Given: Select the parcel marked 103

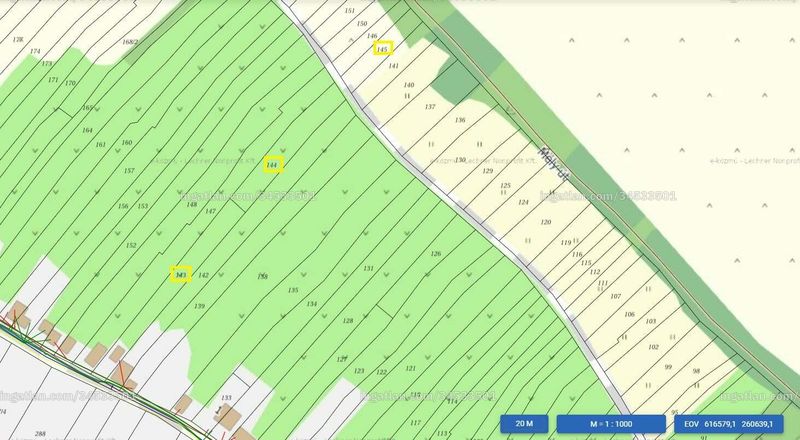Looking at the screenshot, I should tap(651, 321).
